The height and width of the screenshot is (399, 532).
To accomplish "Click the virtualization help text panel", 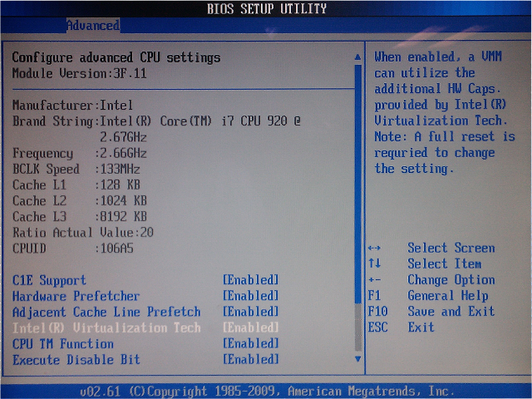I will [445, 112].
